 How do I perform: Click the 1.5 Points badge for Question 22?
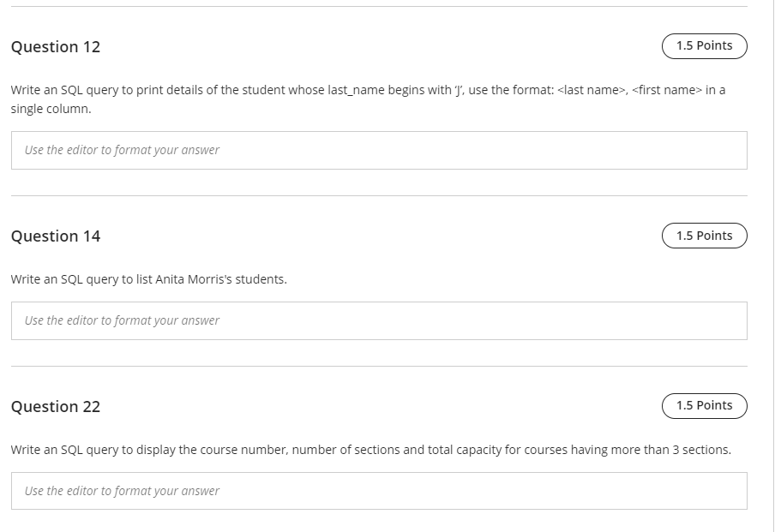[704, 405]
